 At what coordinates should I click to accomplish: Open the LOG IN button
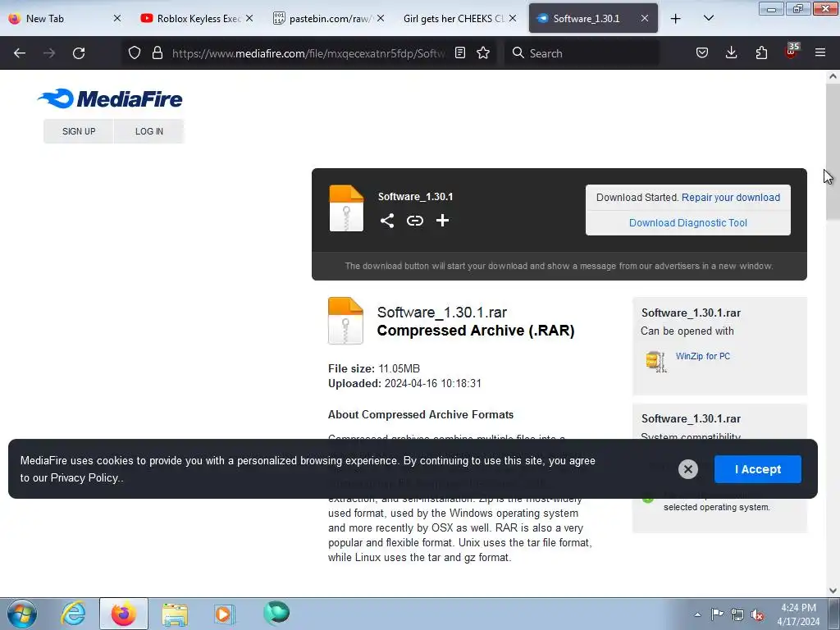click(x=149, y=131)
